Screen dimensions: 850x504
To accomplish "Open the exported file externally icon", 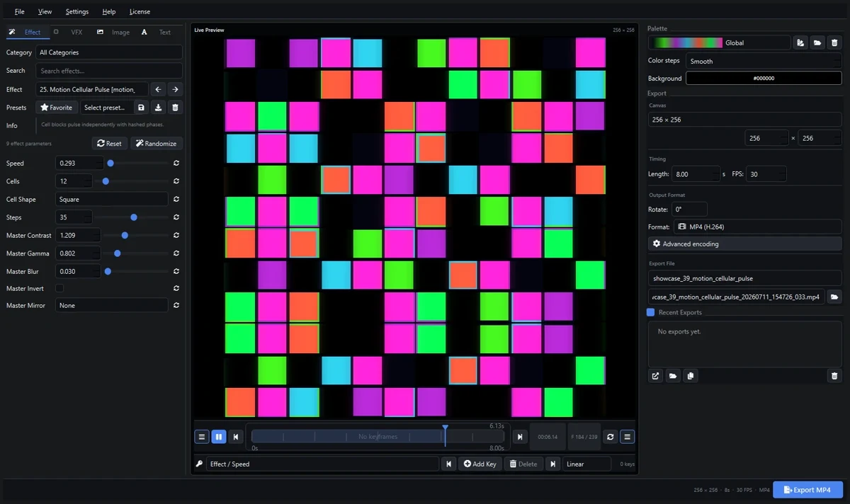I will point(656,376).
